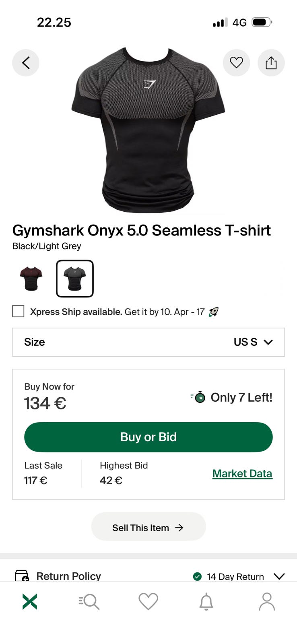This screenshot has width=297, height=644.
Task: Tap the back arrow button
Action: coord(26,63)
